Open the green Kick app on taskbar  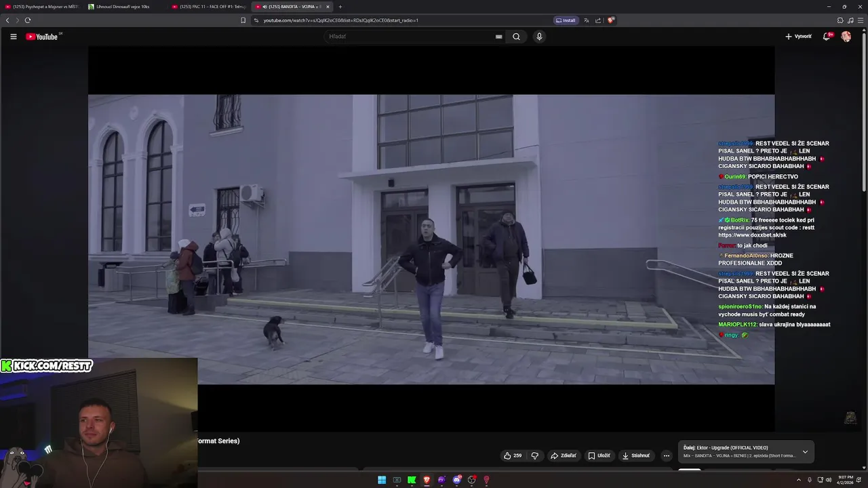click(412, 480)
